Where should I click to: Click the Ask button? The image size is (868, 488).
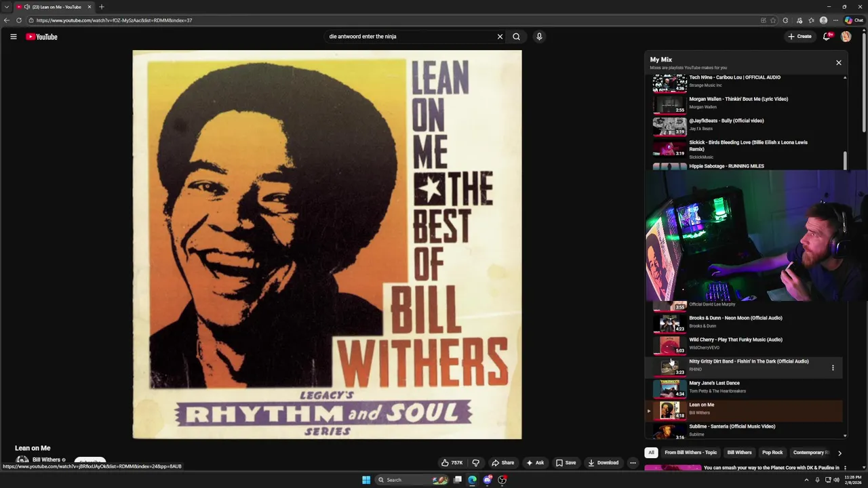pyautogui.click(x=535, y=463)
